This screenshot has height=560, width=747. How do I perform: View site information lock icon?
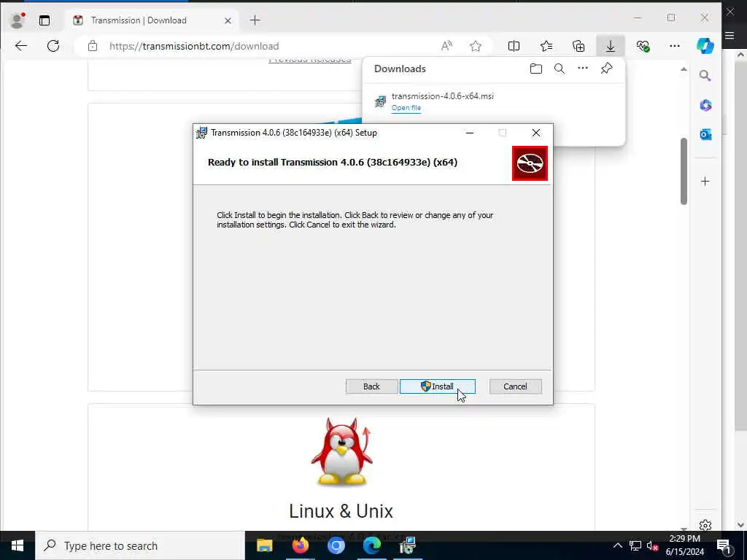(x=93, y=46)
